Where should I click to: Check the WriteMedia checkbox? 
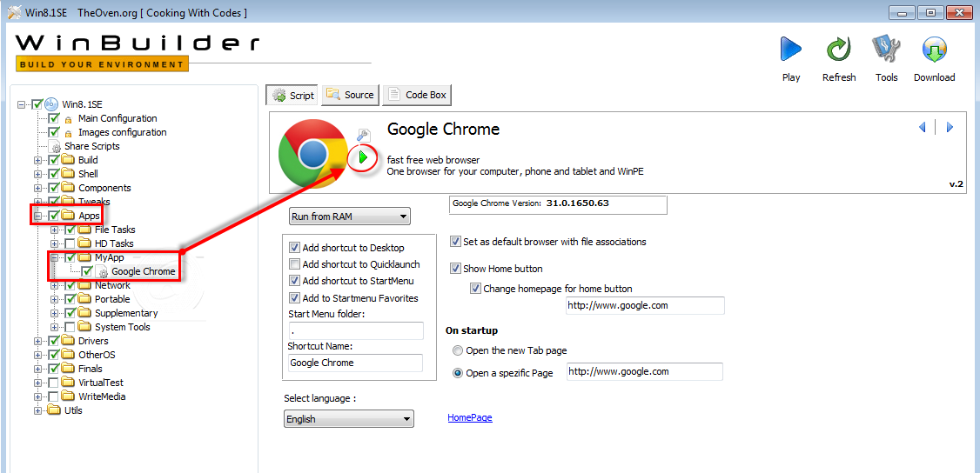54,396
